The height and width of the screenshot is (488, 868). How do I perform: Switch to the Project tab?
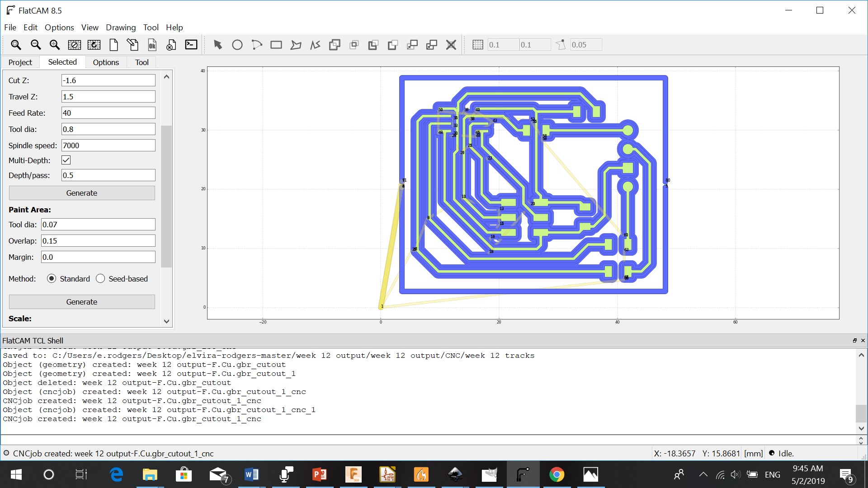click(20, 62)
